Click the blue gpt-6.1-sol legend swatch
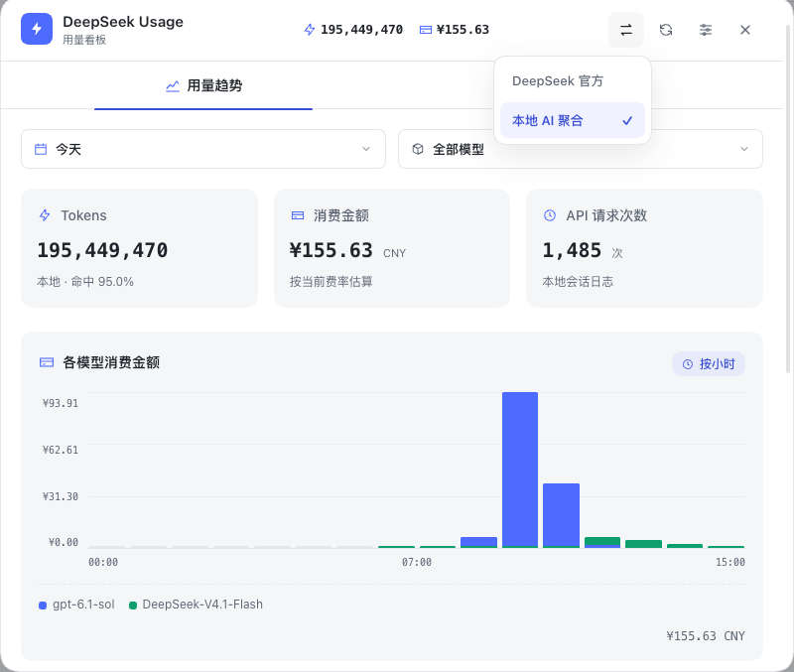 pos(43,605)
